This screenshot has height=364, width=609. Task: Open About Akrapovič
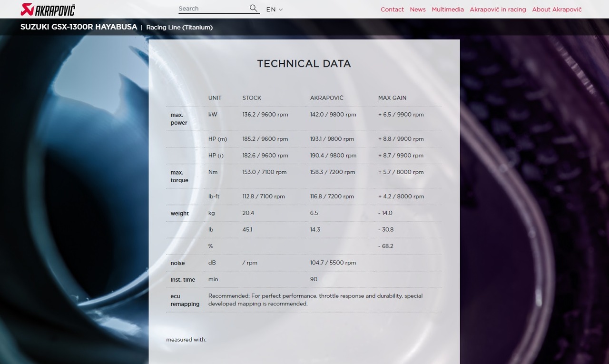click(557, 9)
